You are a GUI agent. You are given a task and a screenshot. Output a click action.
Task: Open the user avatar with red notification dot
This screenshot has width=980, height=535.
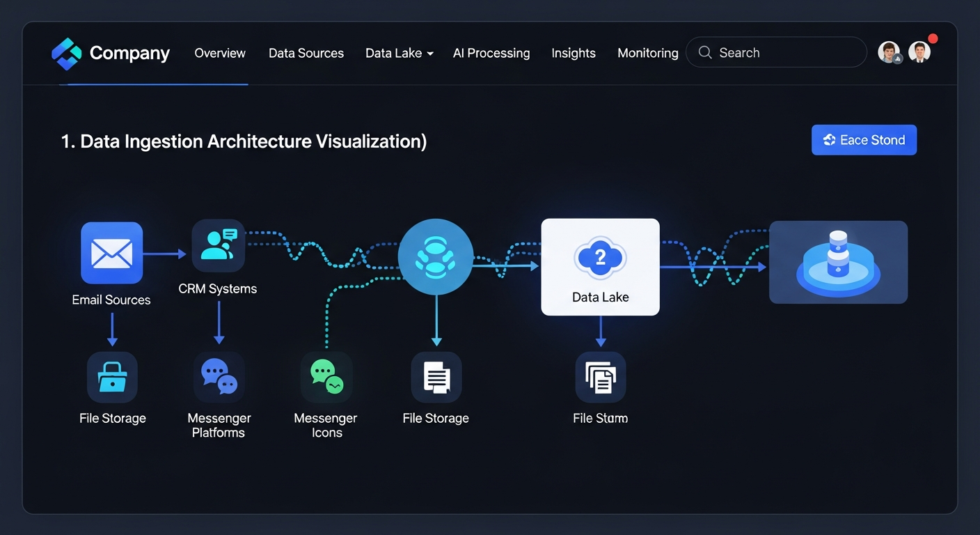(x=920, y=52)
